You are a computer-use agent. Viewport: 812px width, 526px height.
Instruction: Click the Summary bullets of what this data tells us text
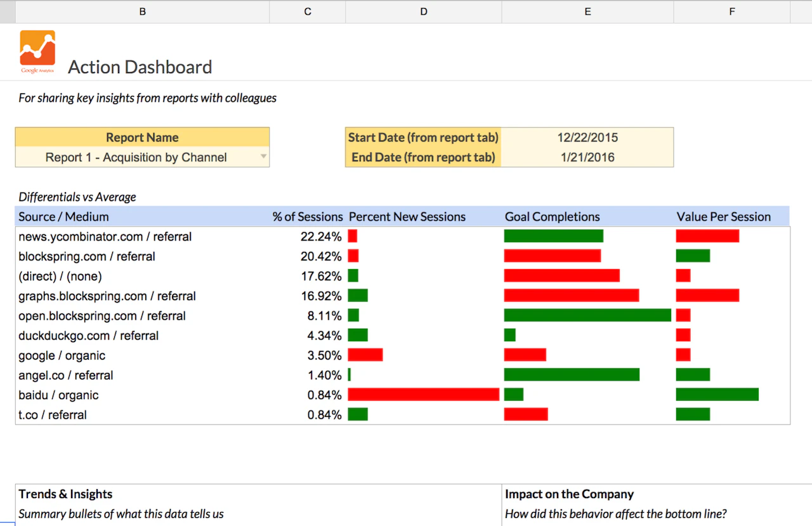(x=121, y=514)
